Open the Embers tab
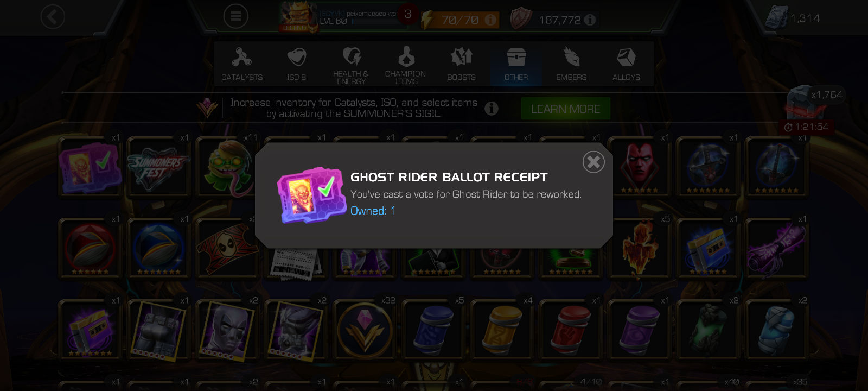868x391 pixels. pyautogui.click(x=571, y=64)
